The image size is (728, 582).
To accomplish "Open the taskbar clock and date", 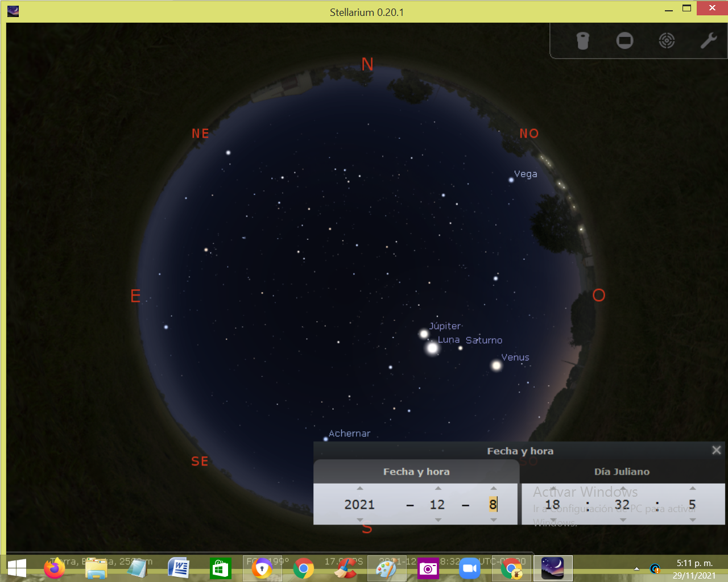I will [694, 569].
